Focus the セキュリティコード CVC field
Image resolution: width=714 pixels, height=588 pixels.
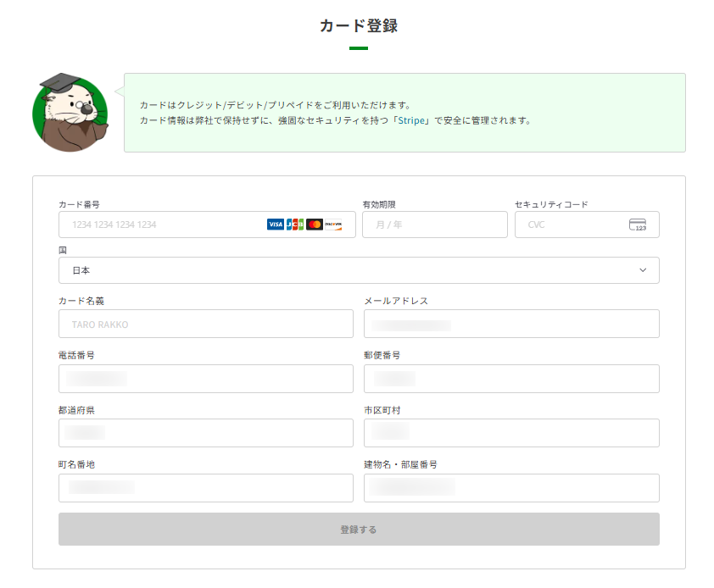[587, 225]
